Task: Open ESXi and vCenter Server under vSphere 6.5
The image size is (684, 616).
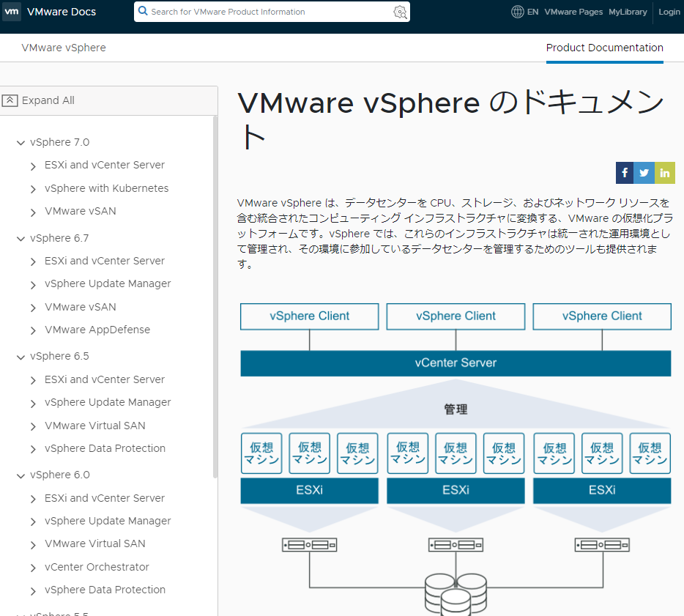Action: [x=105, y=379]
